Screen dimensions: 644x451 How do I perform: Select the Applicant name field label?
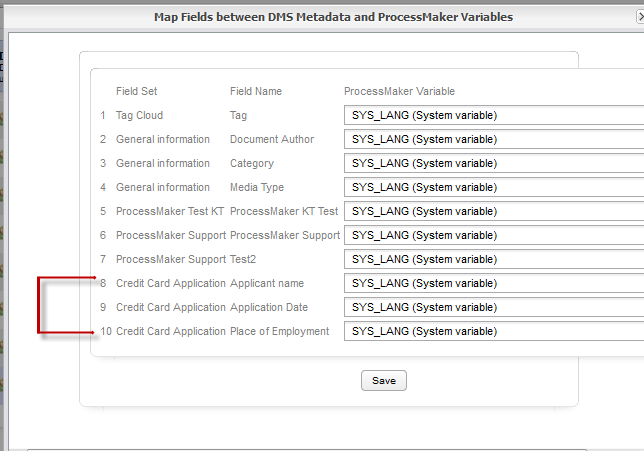pos(267,283)
